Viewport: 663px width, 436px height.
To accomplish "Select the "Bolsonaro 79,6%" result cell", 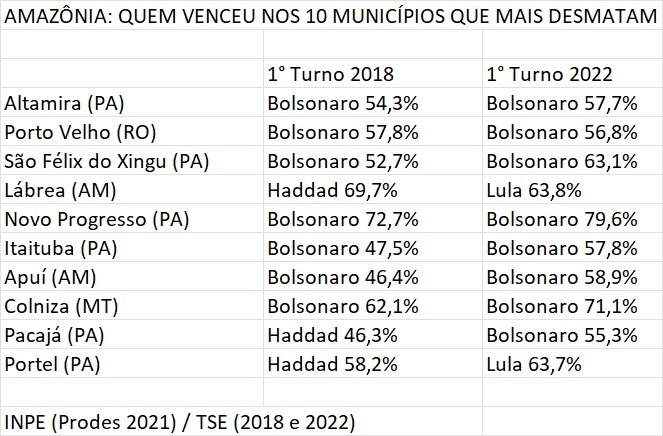I will pyautogui.click(x=562, y=219).
